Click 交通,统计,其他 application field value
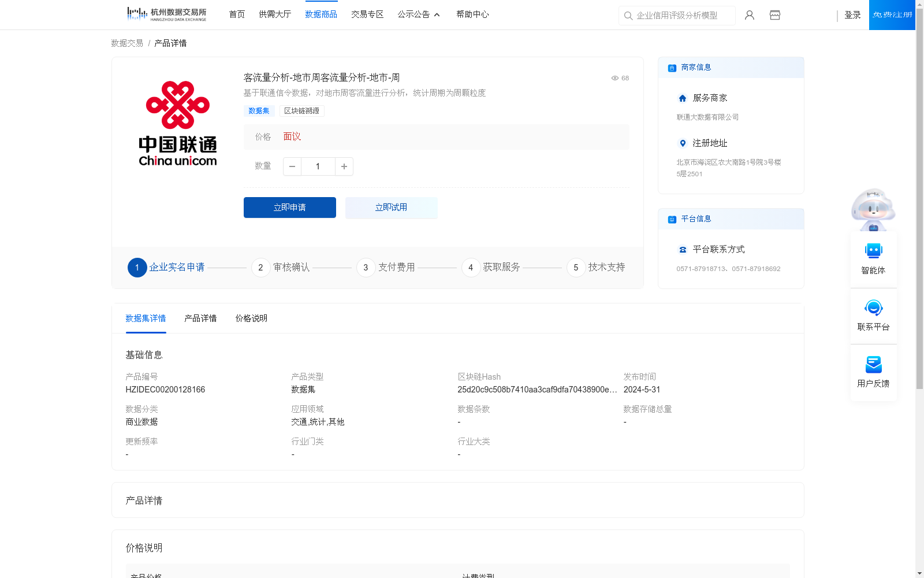The height and width of the screenshot is (578, 924). 318,422
